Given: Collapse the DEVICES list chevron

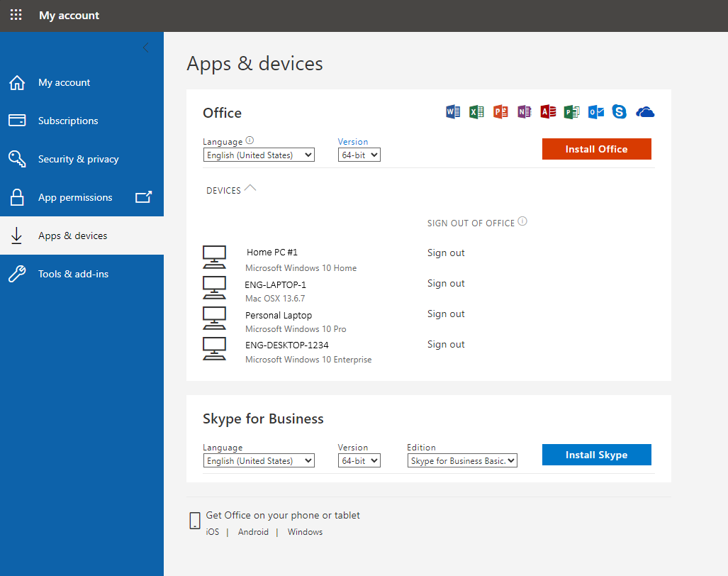Looking at the screenshot, I should (250, 188).
